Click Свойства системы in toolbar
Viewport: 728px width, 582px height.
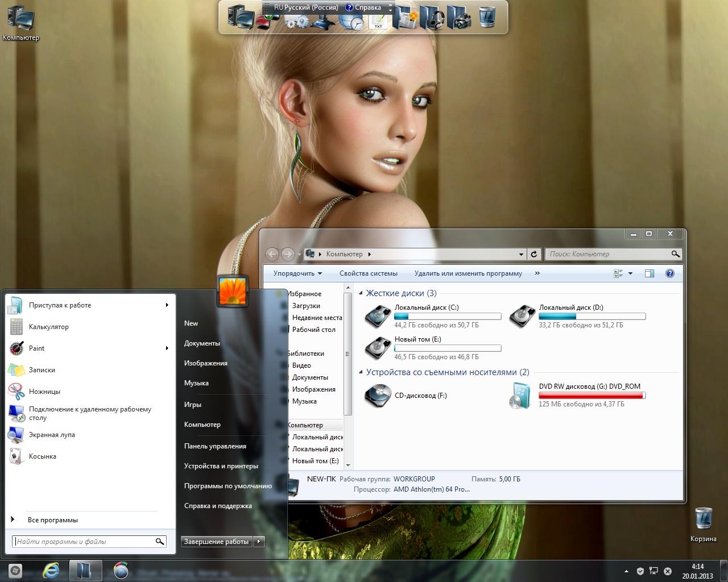tap(368, 273)
